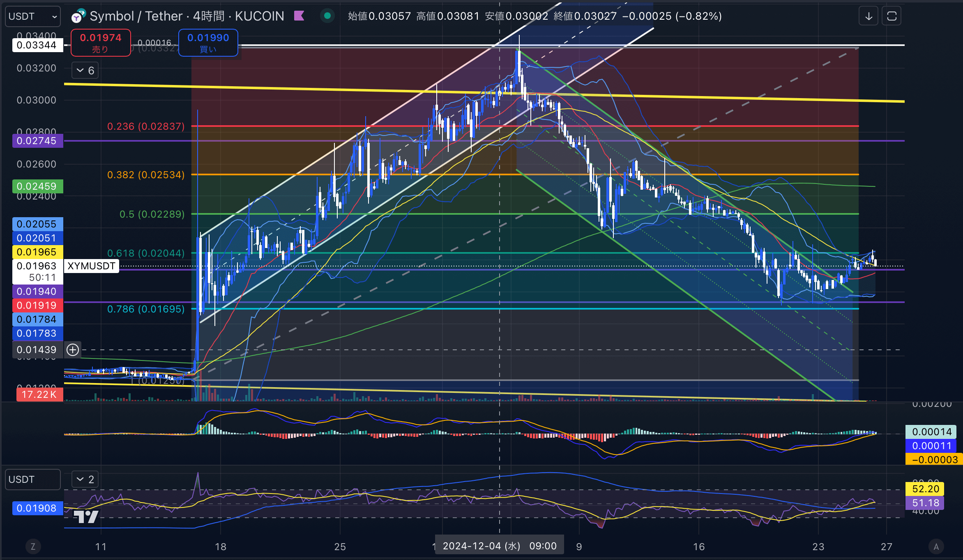Viewport: 963px width, 560px height.
Task: Open the Symbol / Tether symbol title
Action: point(187,16)
